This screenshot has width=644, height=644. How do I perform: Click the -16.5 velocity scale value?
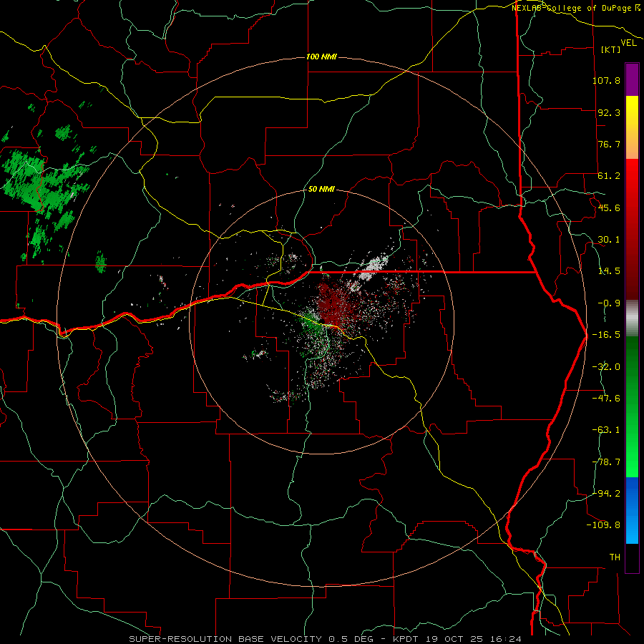tap(606, 335)
